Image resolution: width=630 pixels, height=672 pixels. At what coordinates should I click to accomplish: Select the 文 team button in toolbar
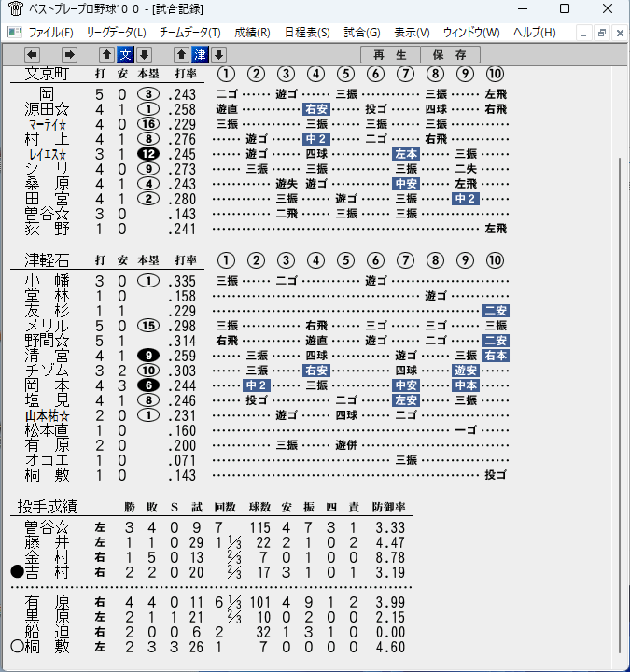click(126, 54)
